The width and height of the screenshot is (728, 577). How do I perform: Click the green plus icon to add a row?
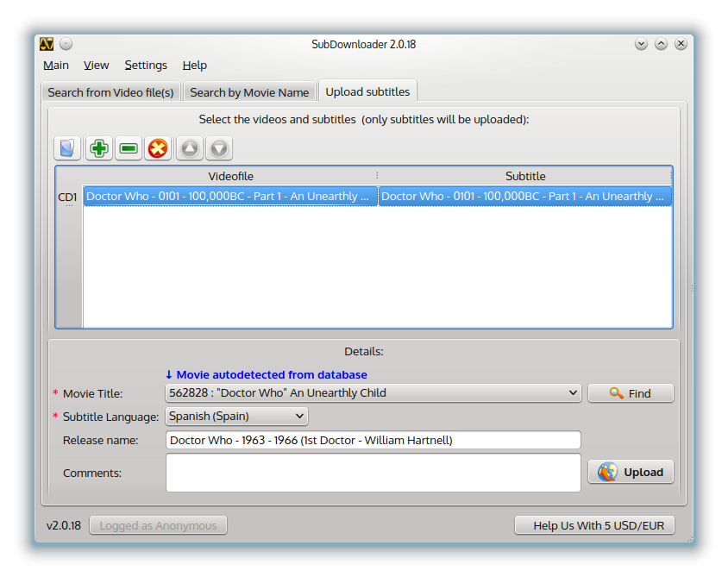click(x=97, y=147)
